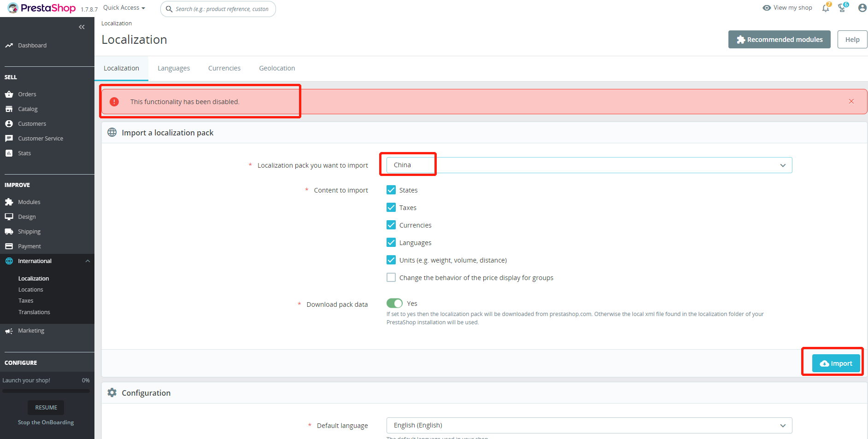Image resolution: width=868 pixels, height=439 pixels.
Task: Open the Default language dropdown
Action: point(589,425)
